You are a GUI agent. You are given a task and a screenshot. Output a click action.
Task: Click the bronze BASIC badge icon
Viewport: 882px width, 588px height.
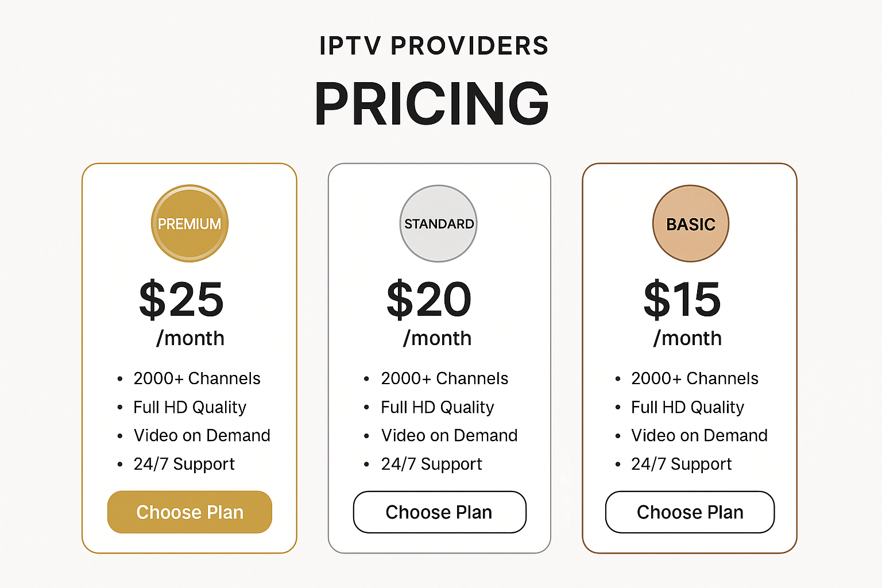click(691, 223)
